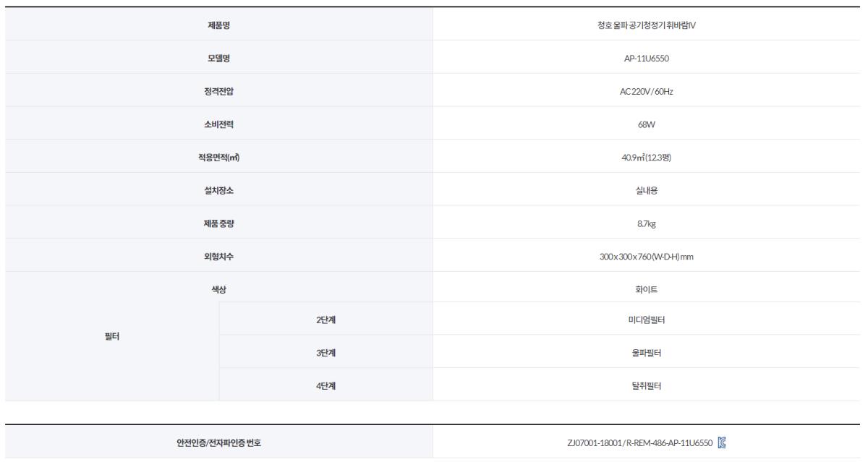868x462 pixels.
Task: Click the dimensions value 300x300x760 mm
Action: click(x=647, y=257)
